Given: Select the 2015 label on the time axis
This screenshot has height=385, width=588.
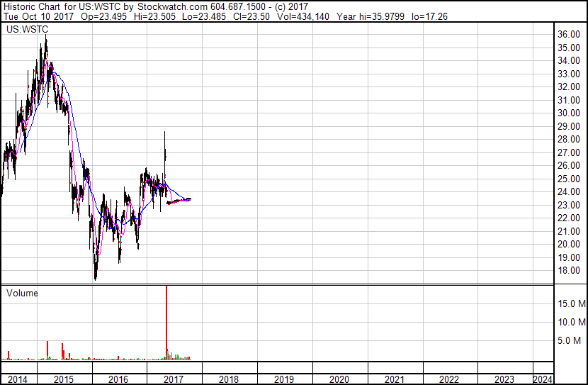Looking at the screenshot, I should [x=64, y=379].
